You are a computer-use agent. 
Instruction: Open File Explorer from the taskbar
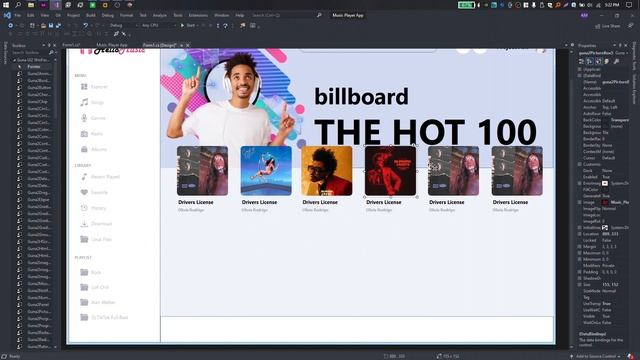coord(31,5)
